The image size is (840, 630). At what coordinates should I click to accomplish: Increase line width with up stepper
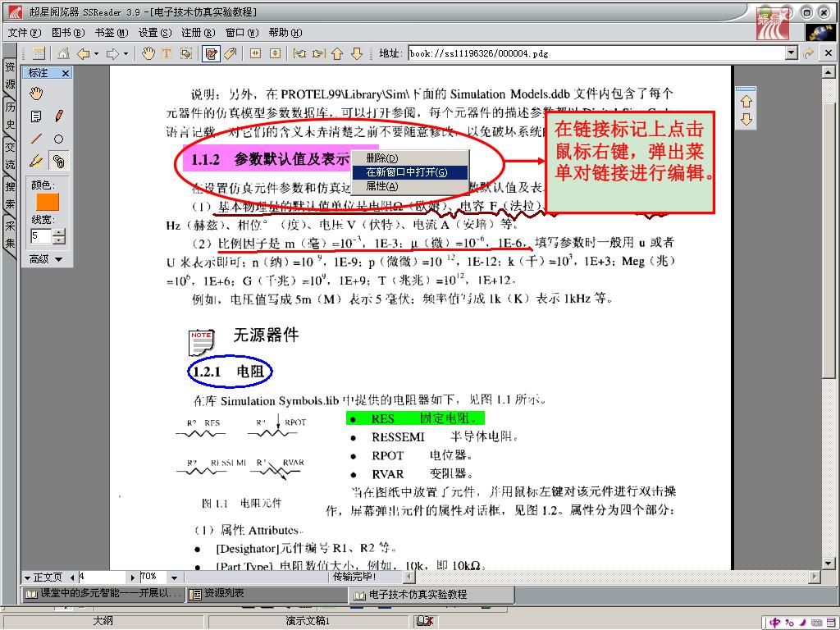[x=59, y=232]
